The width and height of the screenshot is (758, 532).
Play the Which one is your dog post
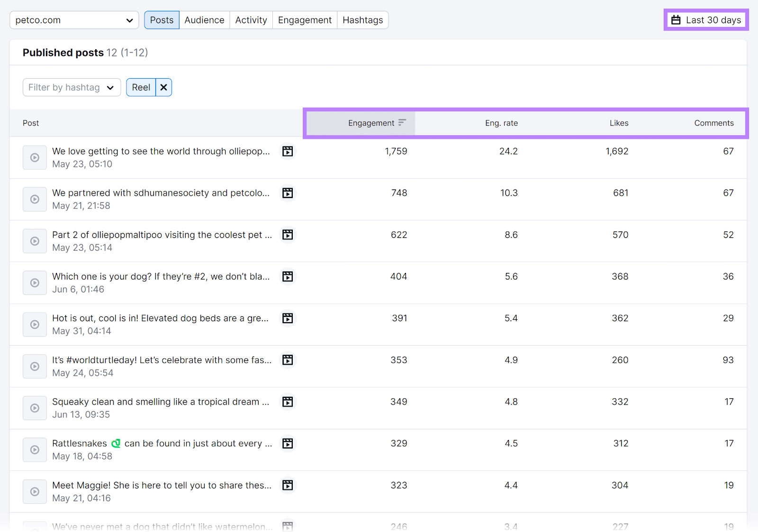(x=35, y=282)
